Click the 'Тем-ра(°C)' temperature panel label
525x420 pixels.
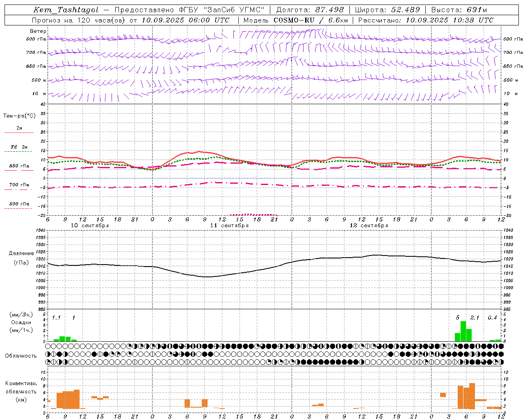click(x=19, y=116)
